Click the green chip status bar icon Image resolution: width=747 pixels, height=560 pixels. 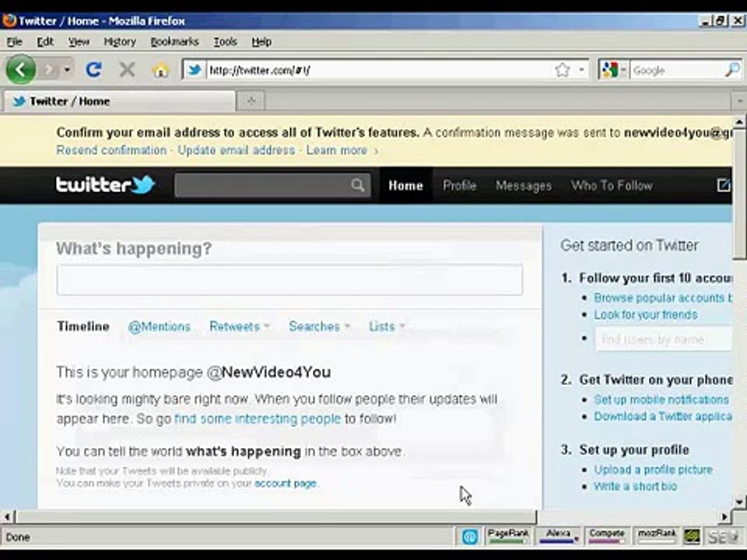(692, 537)
